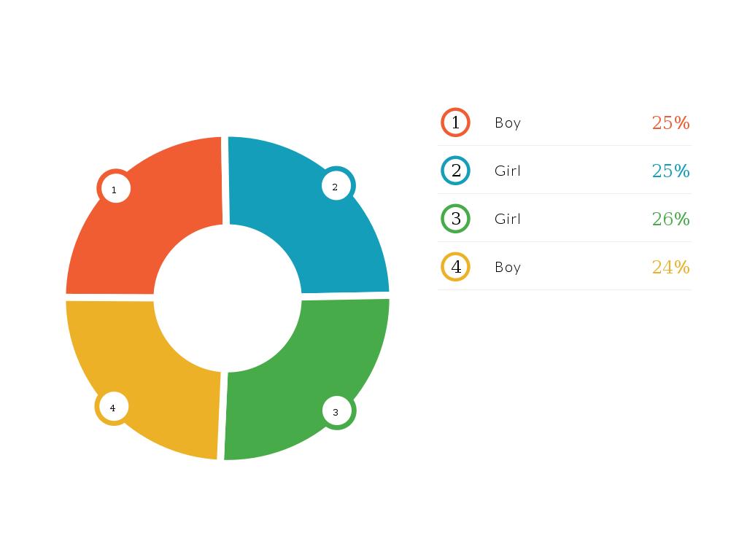The width and height of the screenshot is (747, 560).
Task: Click the blue 25% value
Action: click(x=670, y=171)
